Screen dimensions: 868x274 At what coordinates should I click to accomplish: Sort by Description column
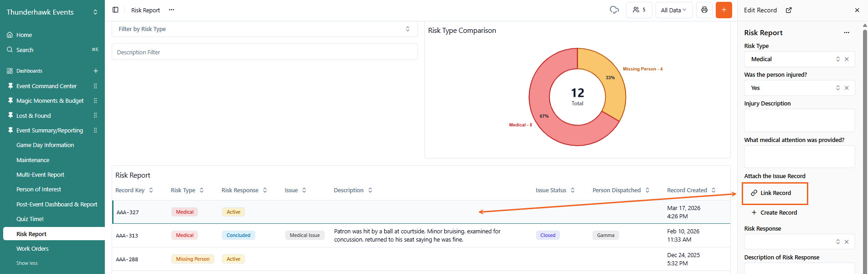[370, 190]
